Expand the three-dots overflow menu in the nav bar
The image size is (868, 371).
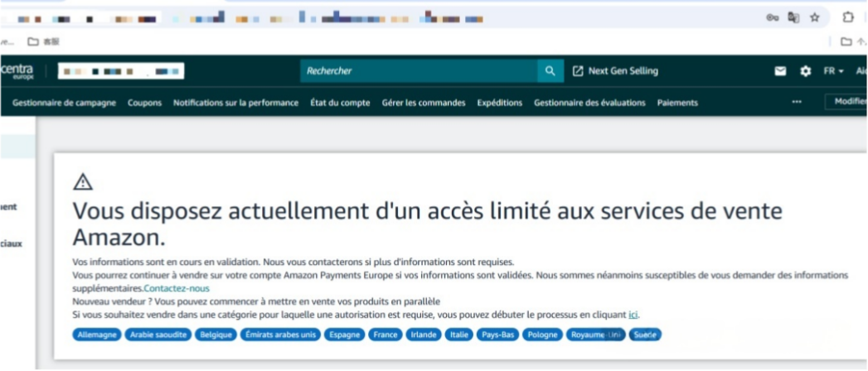797,103
